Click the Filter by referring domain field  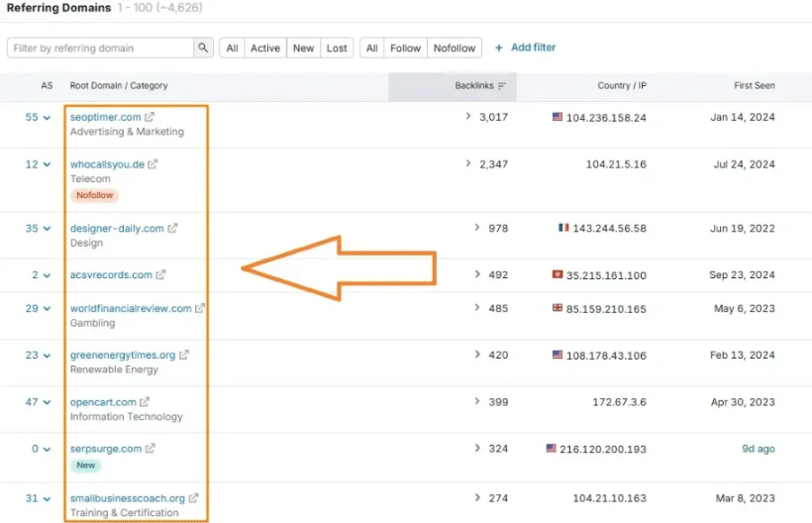100,48
